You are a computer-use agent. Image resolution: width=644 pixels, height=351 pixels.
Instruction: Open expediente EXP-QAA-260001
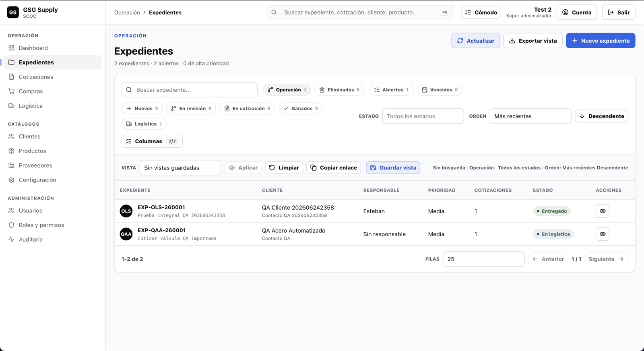pos(162,230)
